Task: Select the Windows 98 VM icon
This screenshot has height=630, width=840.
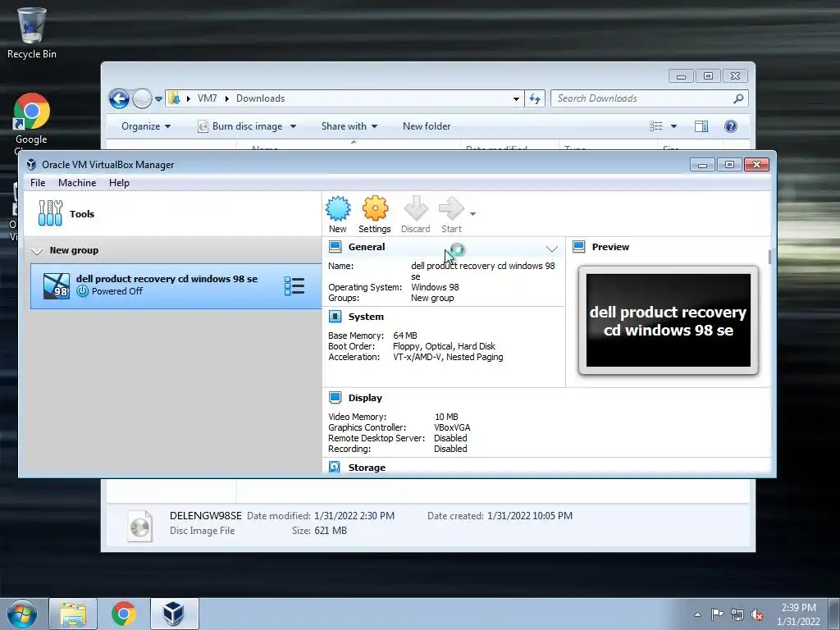Action: click(x=57, y=285)
